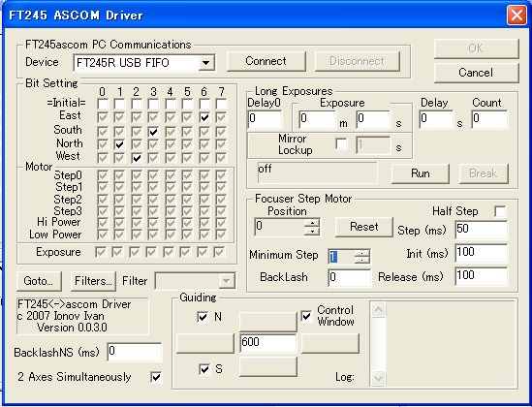Viewport: 532px width, 407px height.
Task: Uncheck 2 Axes Simultaneously checkbox
Action: (x=156, y=377)
